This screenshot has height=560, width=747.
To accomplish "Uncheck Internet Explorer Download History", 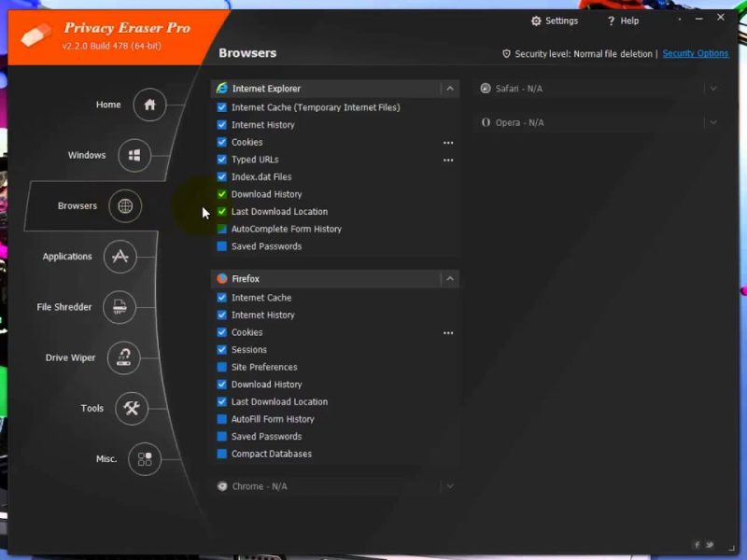I will coord(221,194).
